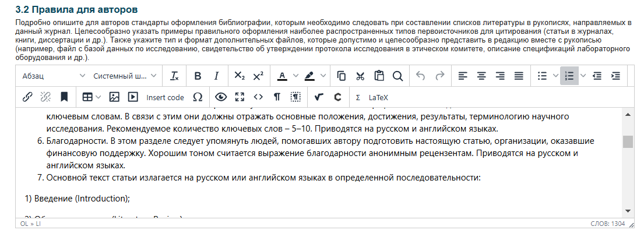Toggle the active numbered list button
The image size is (644, 230).
pyautogui.click(x=569, y=76)
